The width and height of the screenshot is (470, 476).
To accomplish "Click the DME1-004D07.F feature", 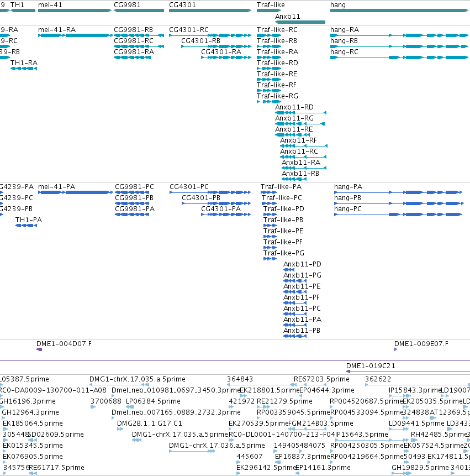I will point(39,349).
